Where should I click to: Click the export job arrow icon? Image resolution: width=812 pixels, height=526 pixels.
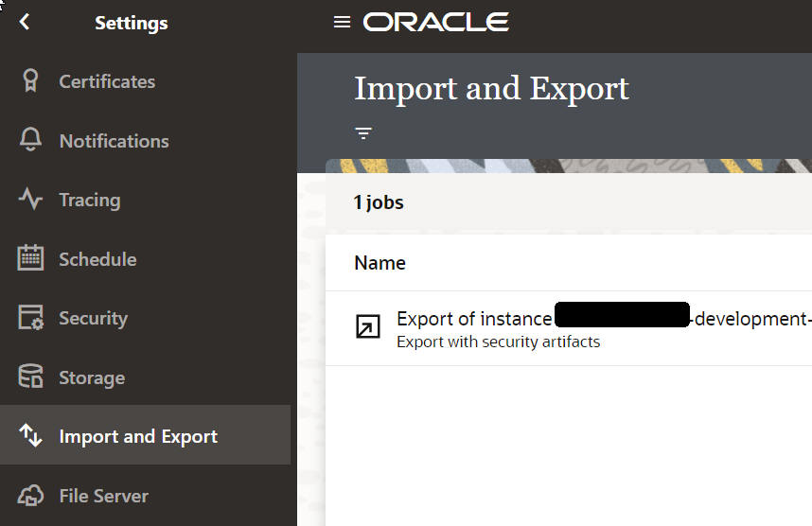[x=367, y=327]
